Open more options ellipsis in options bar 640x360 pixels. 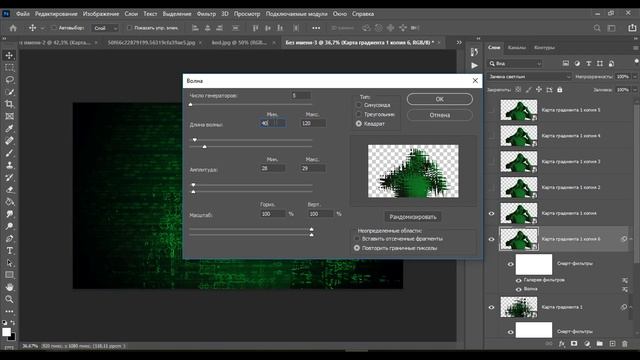coord(316,28)
